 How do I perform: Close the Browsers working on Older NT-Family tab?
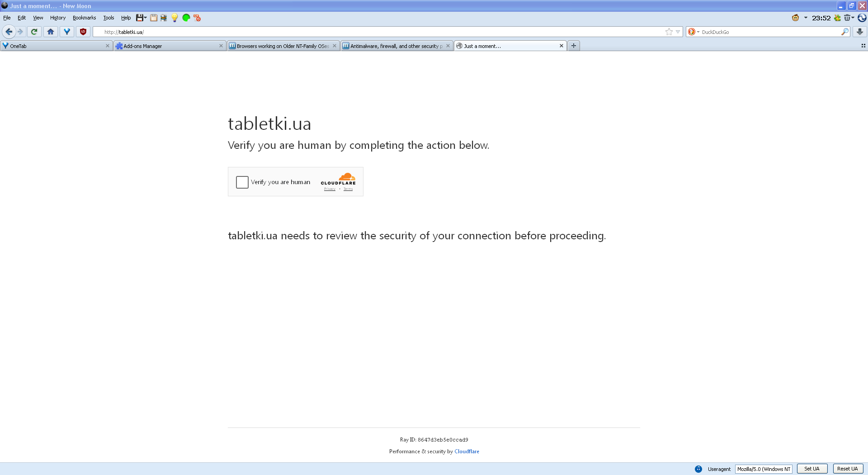point(335,46)
